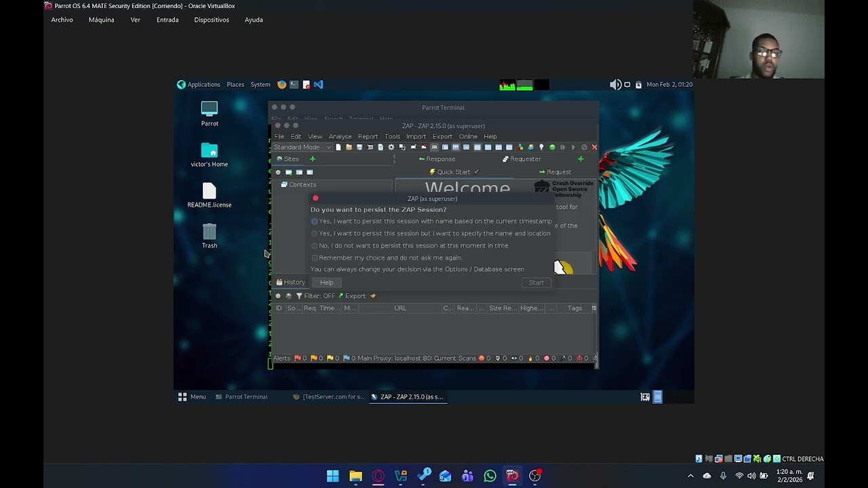The height and width of the screenshot is (488, 868).
Task: Click the green circle icon in ZAP toolbar
Action: tap(552, 147)
